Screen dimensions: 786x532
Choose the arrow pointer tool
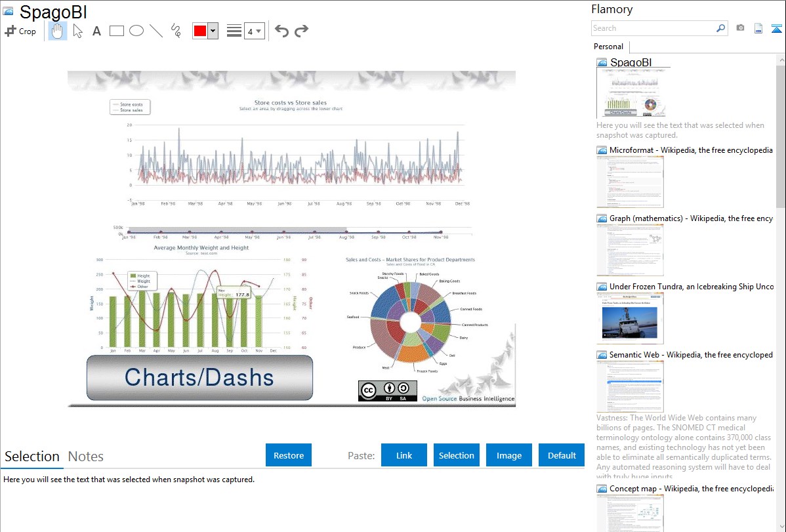point(77,31)
